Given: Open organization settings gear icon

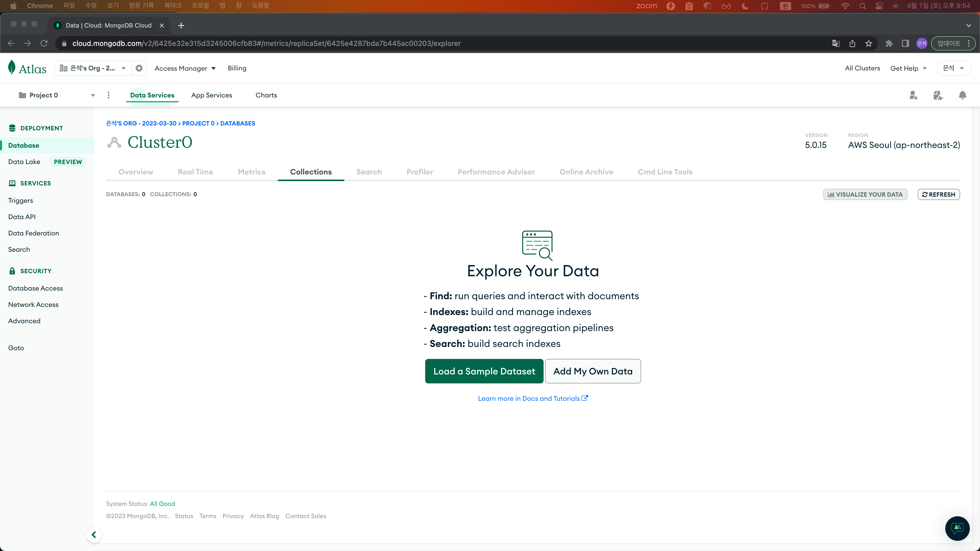Looking at the screenshot, I should (x=139, y=68).
